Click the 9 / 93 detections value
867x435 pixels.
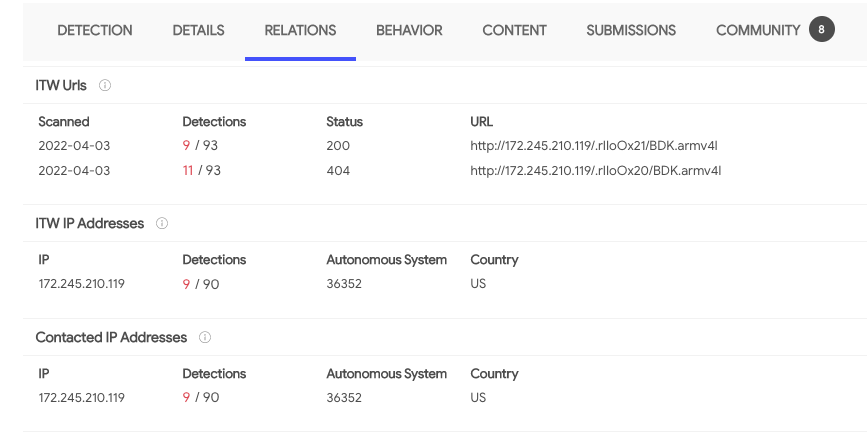tap(201, 146)
